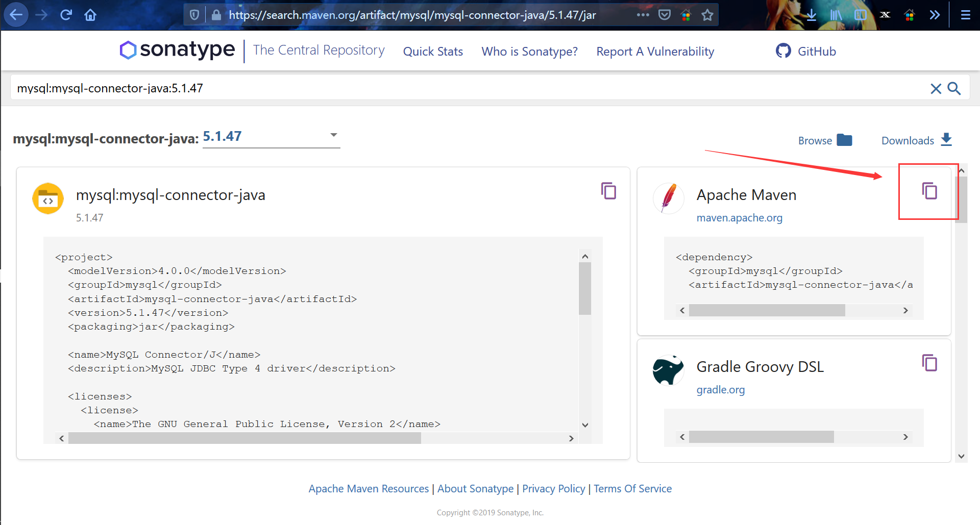Click the Gradle elephant logo
Screen dimensions: 980x525
(669, 370)
